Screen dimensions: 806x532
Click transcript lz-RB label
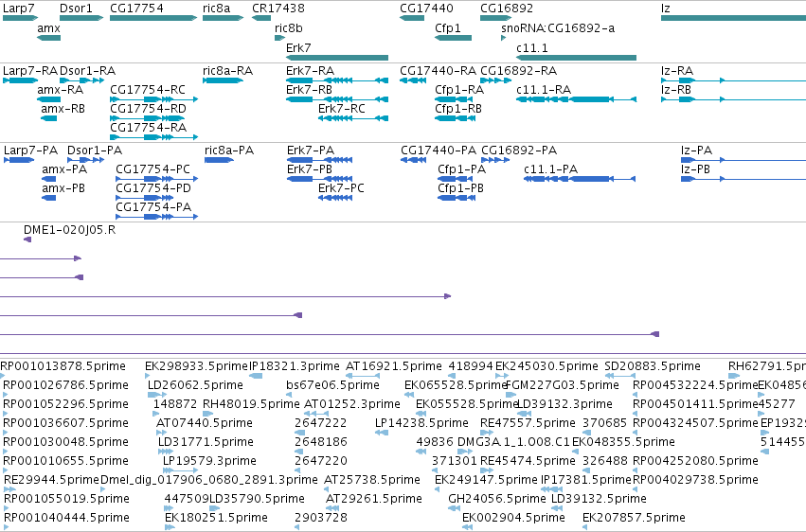(x=676, y=90)
